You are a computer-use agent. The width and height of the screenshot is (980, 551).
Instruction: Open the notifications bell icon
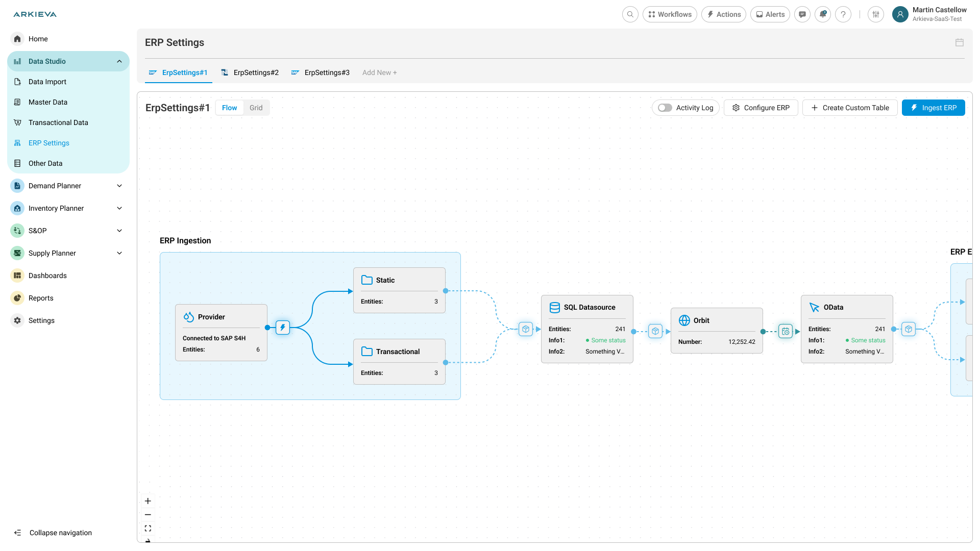tap(823, 14)
